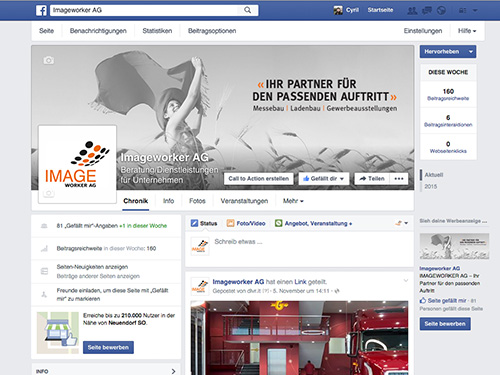Expand the post options chevron

click(406, 280)
